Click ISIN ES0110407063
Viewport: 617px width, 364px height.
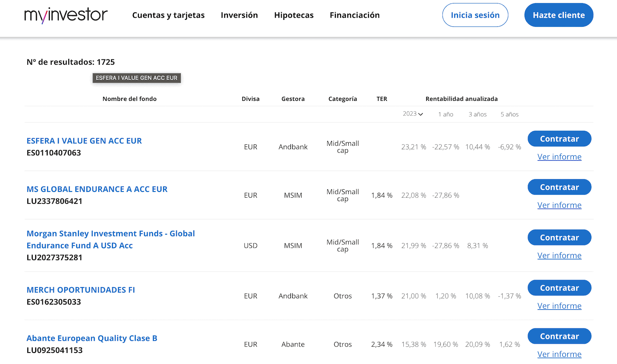click(54, 153)
